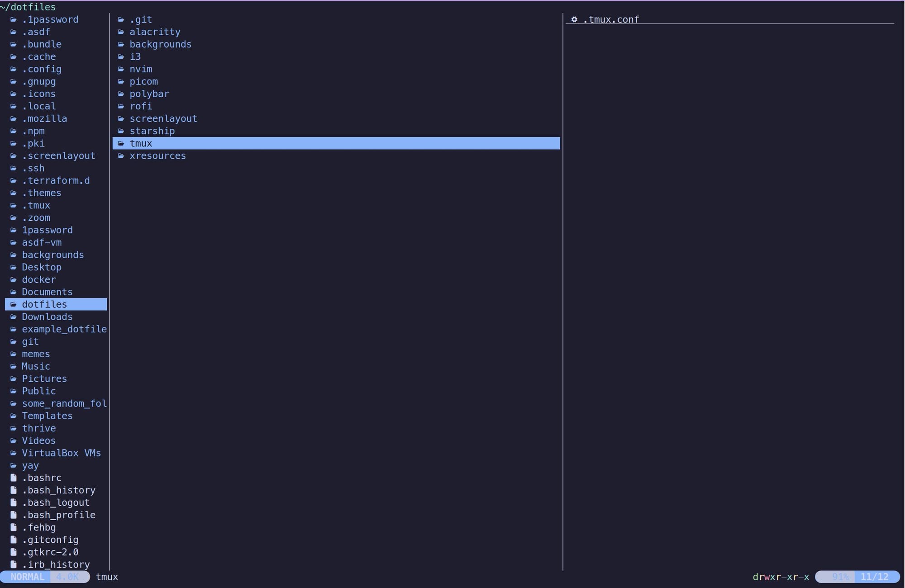Select the Documents folder in parent pane

point(47,292)
